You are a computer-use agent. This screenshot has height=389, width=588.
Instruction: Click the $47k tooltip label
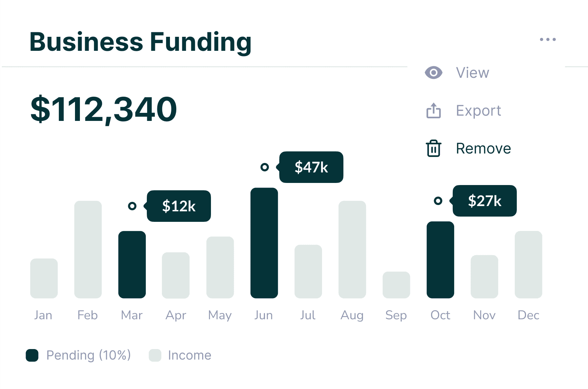click(311, 167)
